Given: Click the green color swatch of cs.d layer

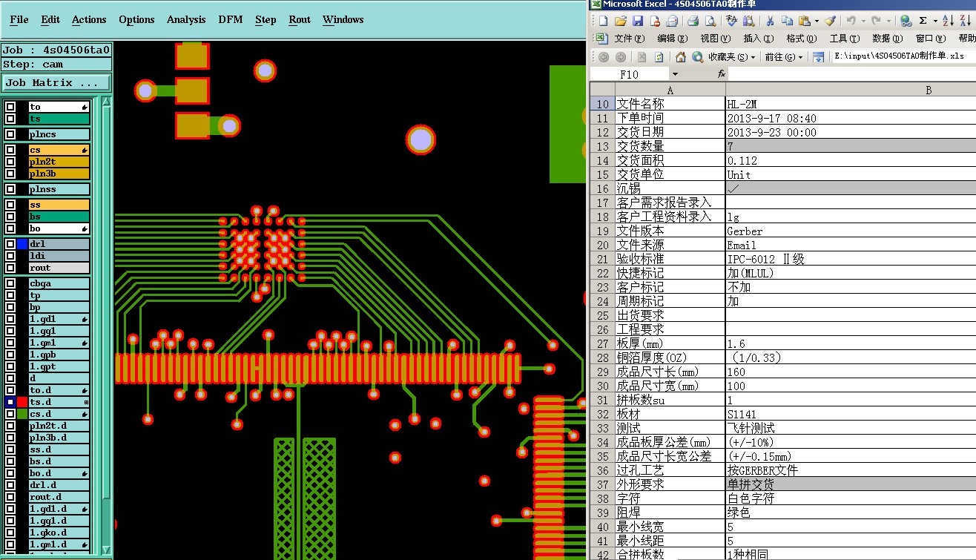Looking at the screenshot, I should click(22, 414).
